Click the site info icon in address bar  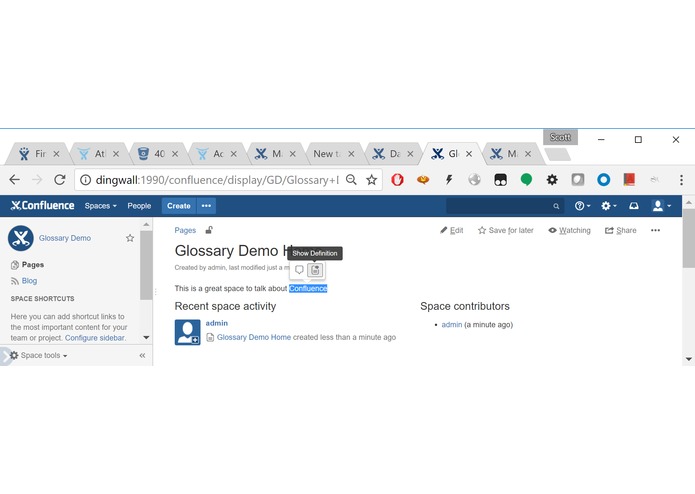tap(85, 179)
